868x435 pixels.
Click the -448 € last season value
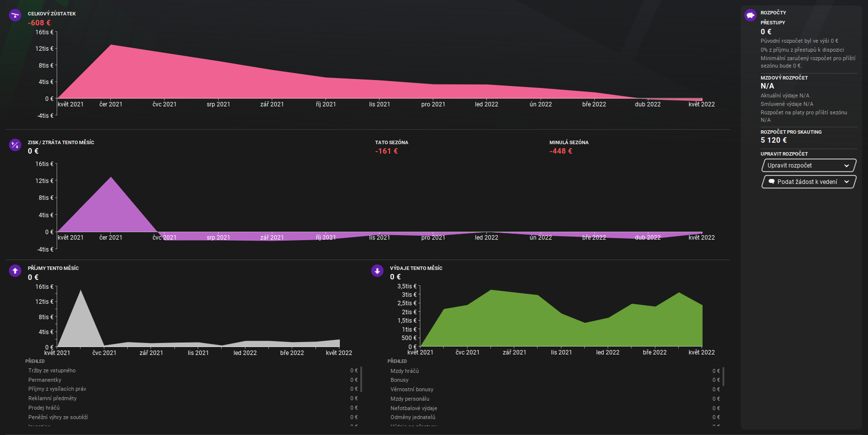[561, 151]
